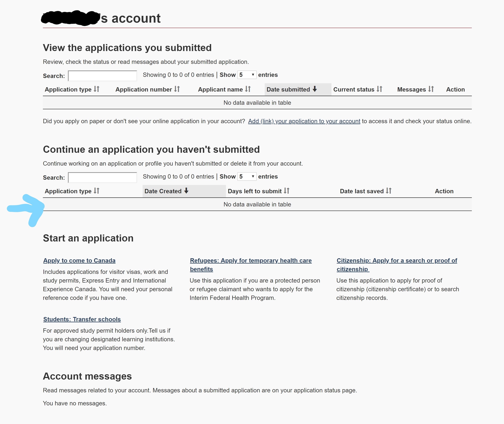Click the Action column header in submitted table
Viewport: 504px width, 424px height.
(455, 89)
